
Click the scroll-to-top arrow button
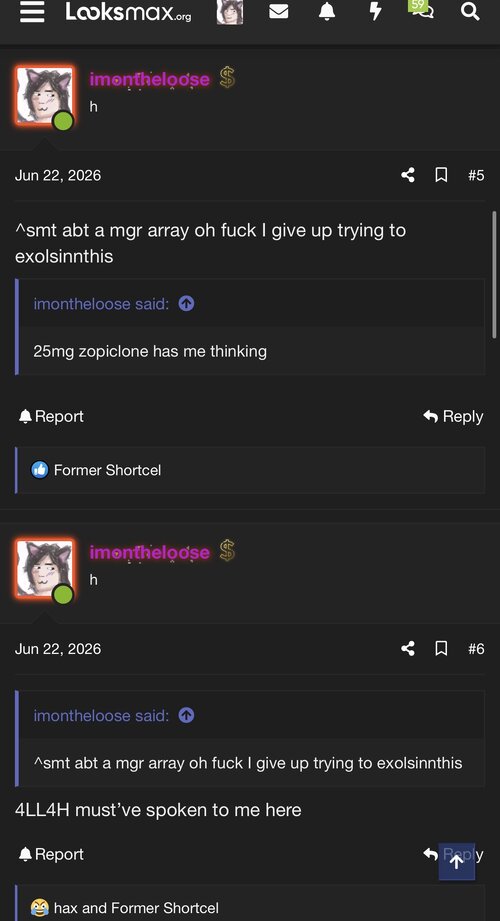pyautogui.click(x=457, y=862)
